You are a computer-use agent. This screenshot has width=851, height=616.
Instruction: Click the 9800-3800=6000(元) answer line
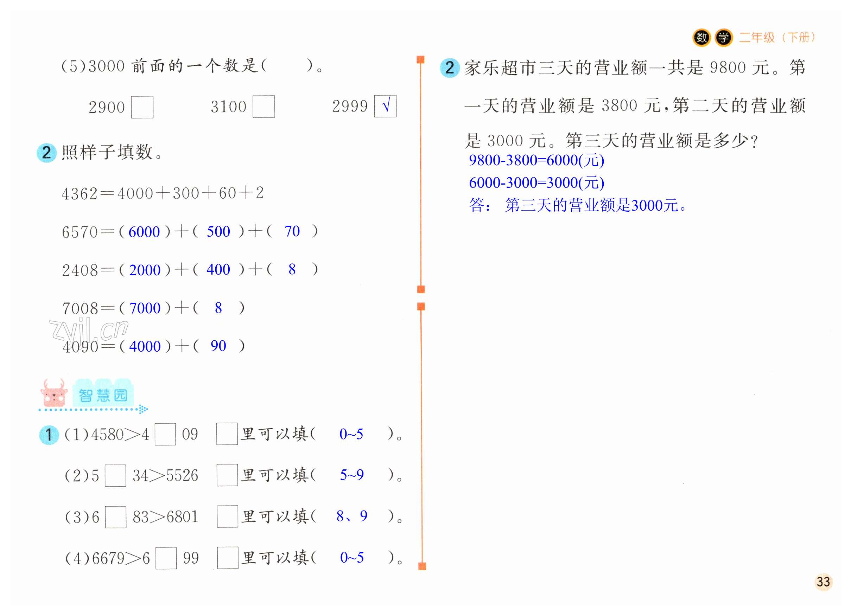[536, 160]
